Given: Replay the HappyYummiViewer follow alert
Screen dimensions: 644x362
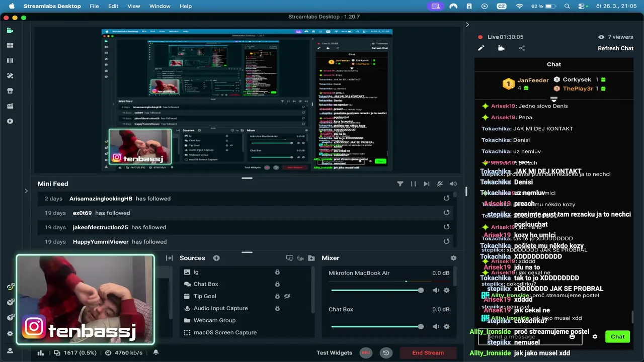Looking at the screenshot, I should (446, 242).
